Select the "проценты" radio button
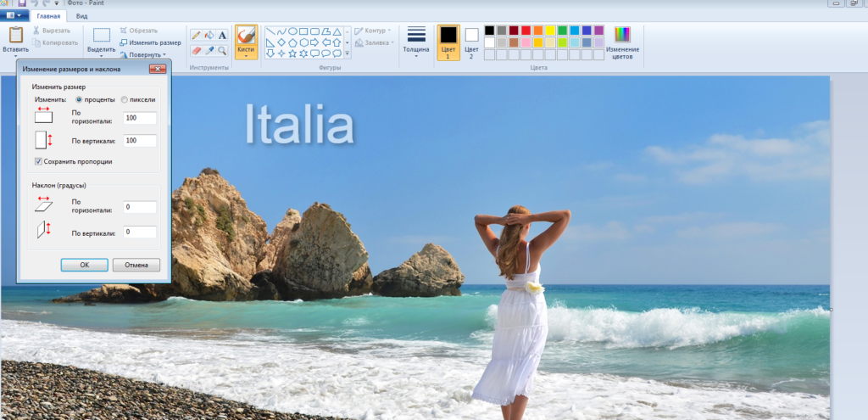 (x=79, y=99)
